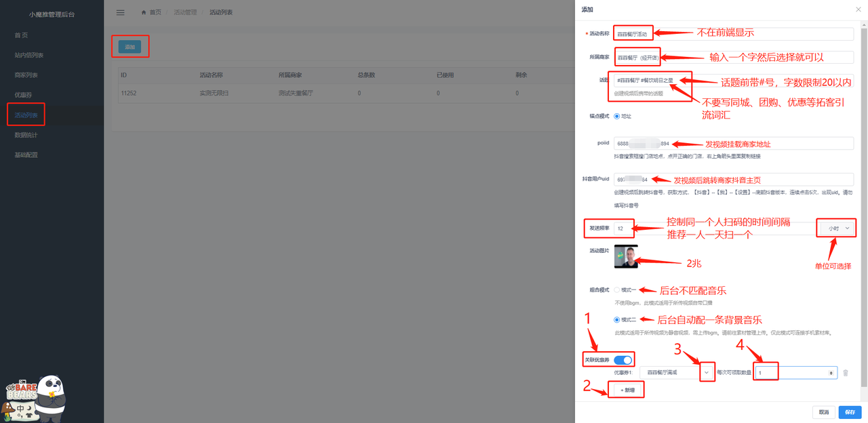Click the 活动图片 uploaded thumbnail

click(626, 256)
